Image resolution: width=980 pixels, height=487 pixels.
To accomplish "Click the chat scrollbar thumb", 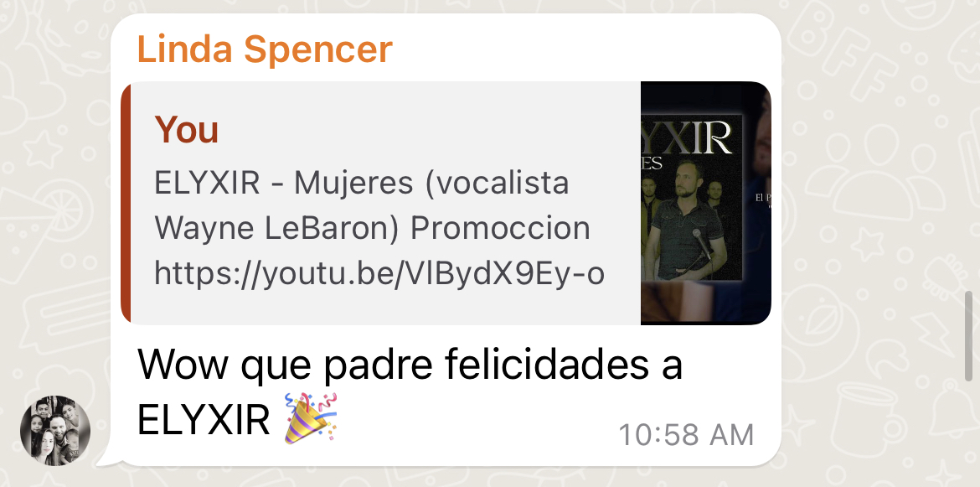I will pyautogui.click(x=970, y=336).
